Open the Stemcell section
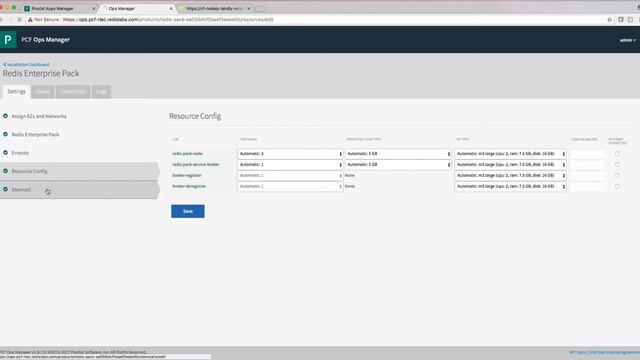640x360 pixels. (x=79, y=189)
